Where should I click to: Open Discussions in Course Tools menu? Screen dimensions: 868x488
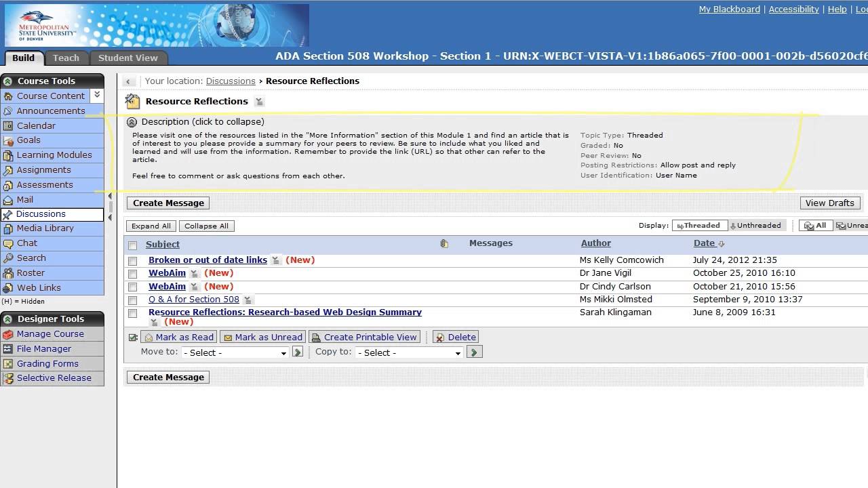point(52,214)
